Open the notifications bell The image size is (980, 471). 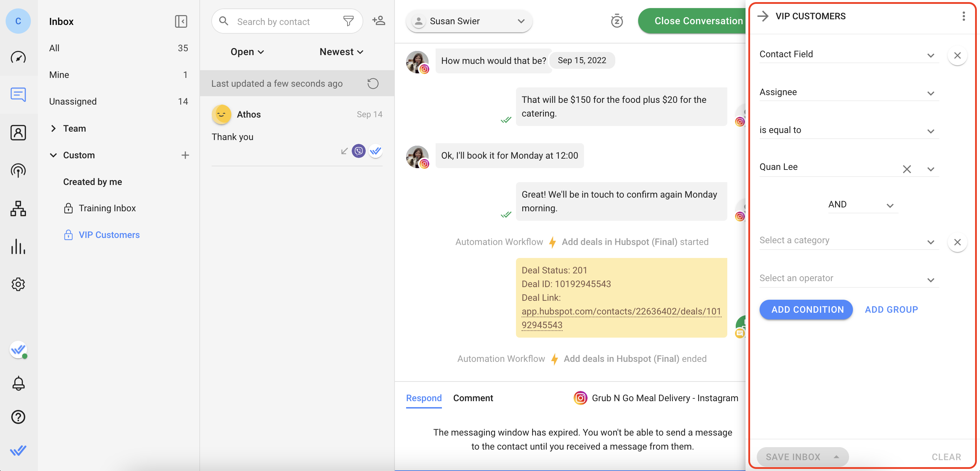(x=18, y=383)
